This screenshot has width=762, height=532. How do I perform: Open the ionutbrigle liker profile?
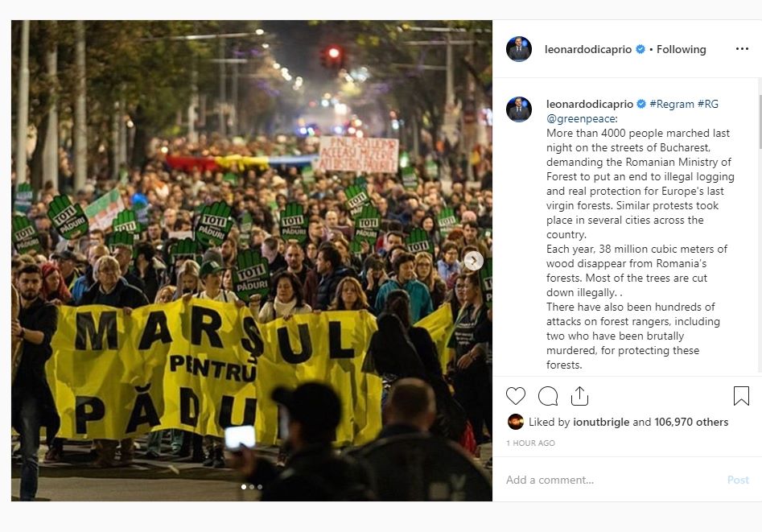pyautogui.click(x=601, y=422)
